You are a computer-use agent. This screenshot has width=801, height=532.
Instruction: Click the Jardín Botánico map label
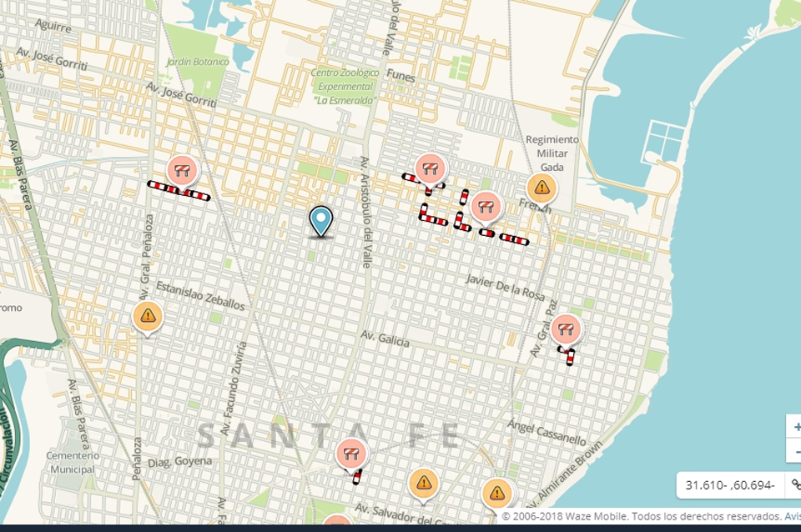[x=197, y=62]
